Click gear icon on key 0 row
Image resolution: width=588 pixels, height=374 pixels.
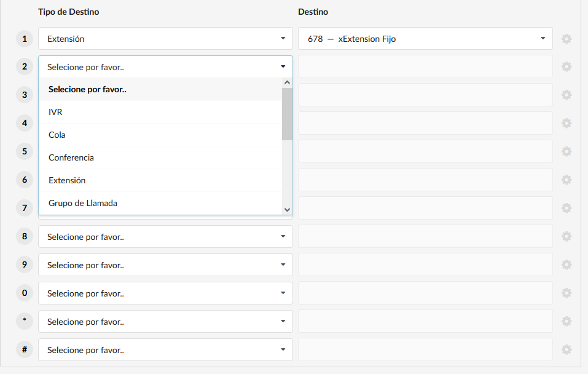[566, 293]
